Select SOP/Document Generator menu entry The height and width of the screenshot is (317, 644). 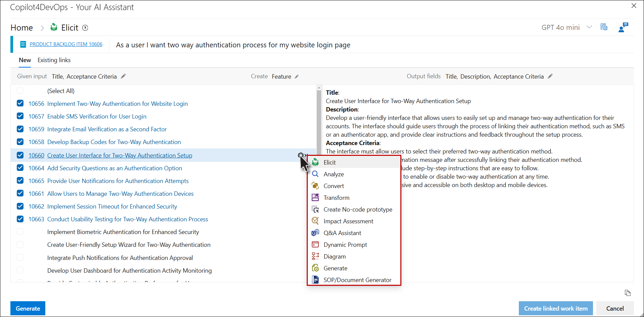tap(354, 280)
